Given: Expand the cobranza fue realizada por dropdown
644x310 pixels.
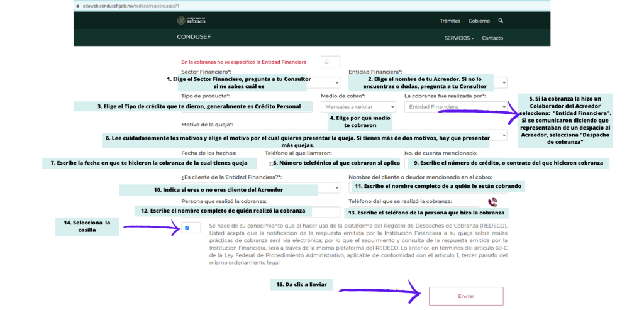Looking at the screenshot, I should click(455, 107).
